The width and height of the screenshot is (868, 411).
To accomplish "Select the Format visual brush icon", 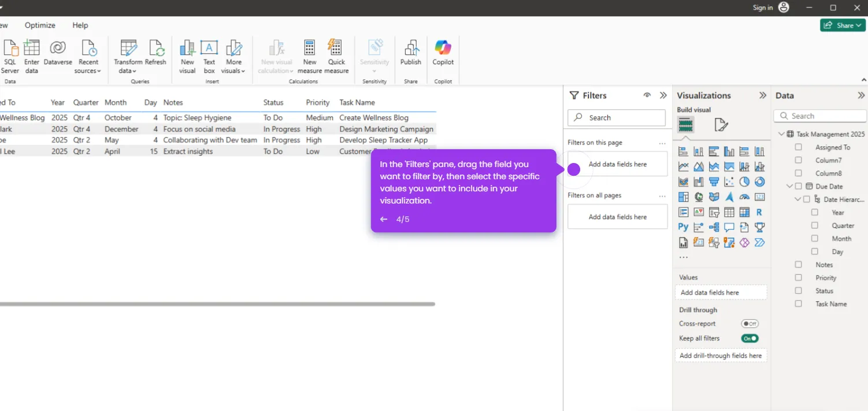I will [x=721, y=124].
